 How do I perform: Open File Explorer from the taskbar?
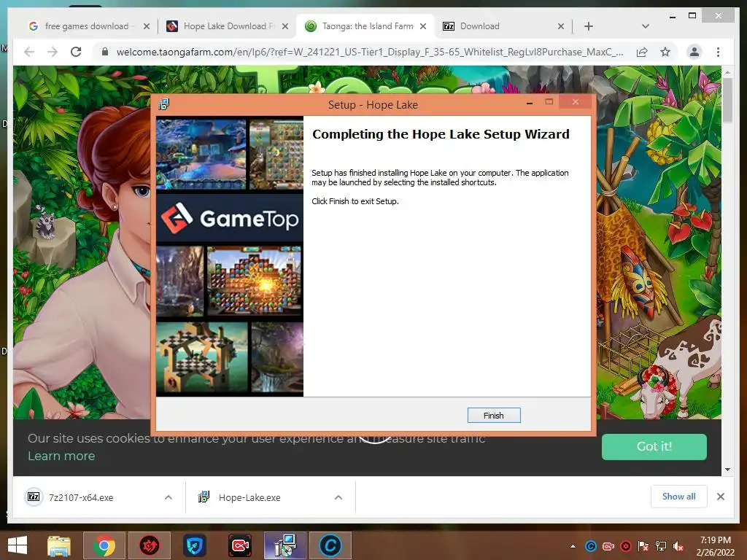coord(59,545)
